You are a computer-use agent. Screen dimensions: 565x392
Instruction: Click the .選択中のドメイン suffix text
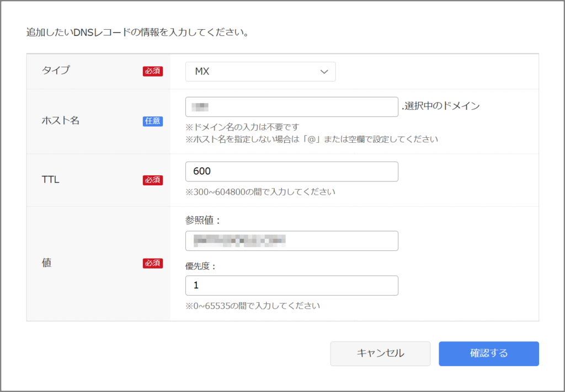tap(440, 106)
